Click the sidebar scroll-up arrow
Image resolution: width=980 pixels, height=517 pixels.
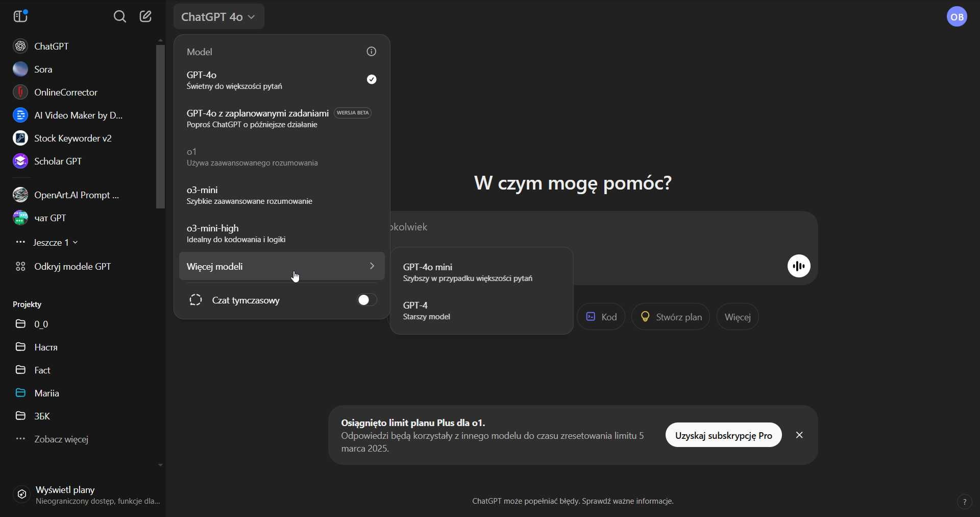[160, 40]
